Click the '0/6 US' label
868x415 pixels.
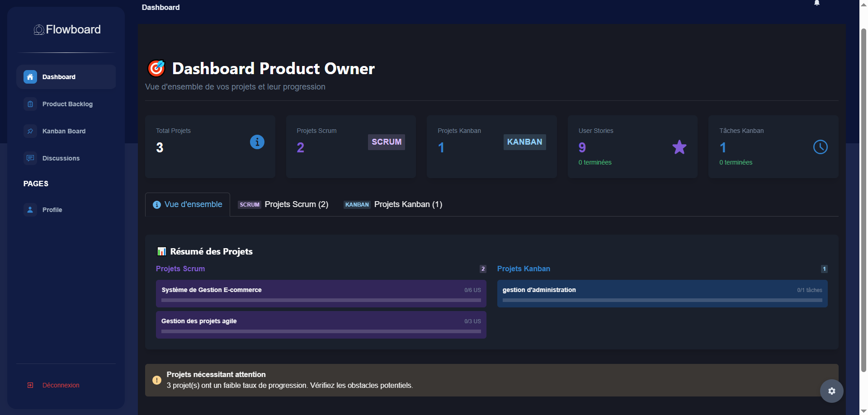[x=472, y=290]
